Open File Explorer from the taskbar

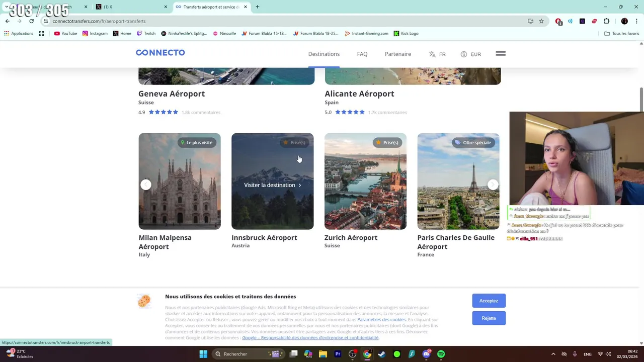tap(323, 354)
